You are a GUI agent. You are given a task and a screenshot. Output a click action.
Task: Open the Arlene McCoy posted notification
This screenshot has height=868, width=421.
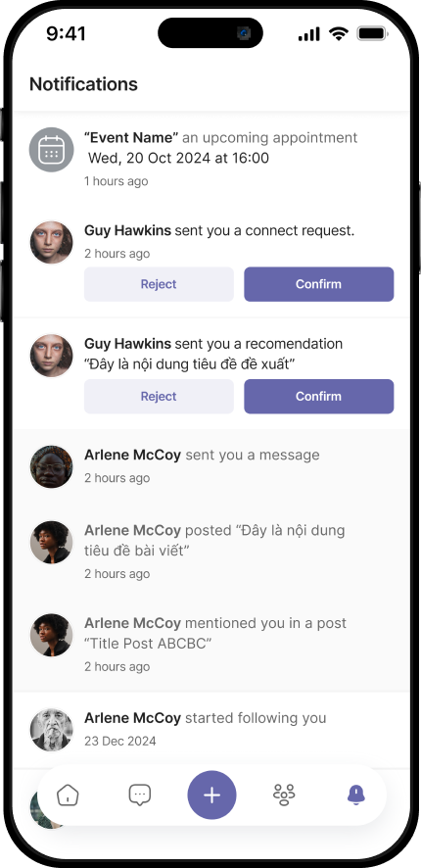[x=211, y=551]
